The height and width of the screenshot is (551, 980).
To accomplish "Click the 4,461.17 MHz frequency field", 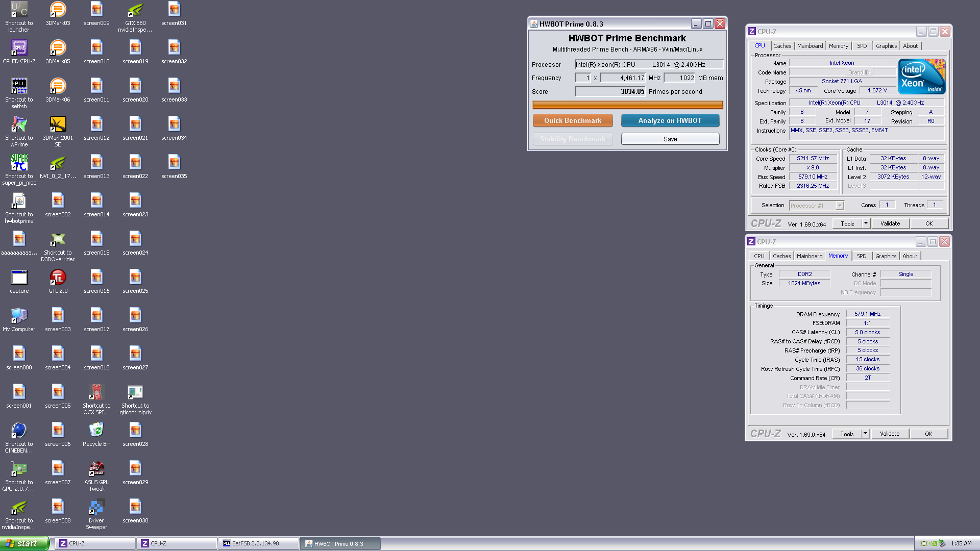I will pyautogui.click(x=623, y=78).
